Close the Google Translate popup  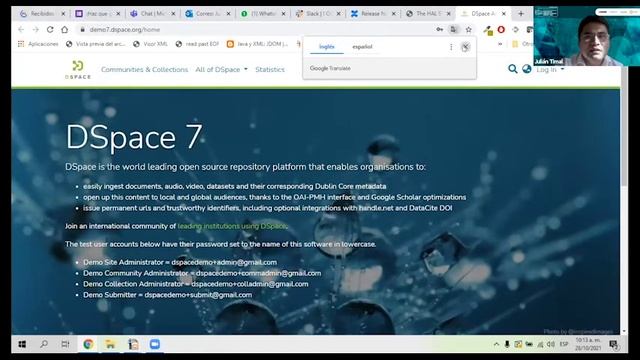click(465, 47)
